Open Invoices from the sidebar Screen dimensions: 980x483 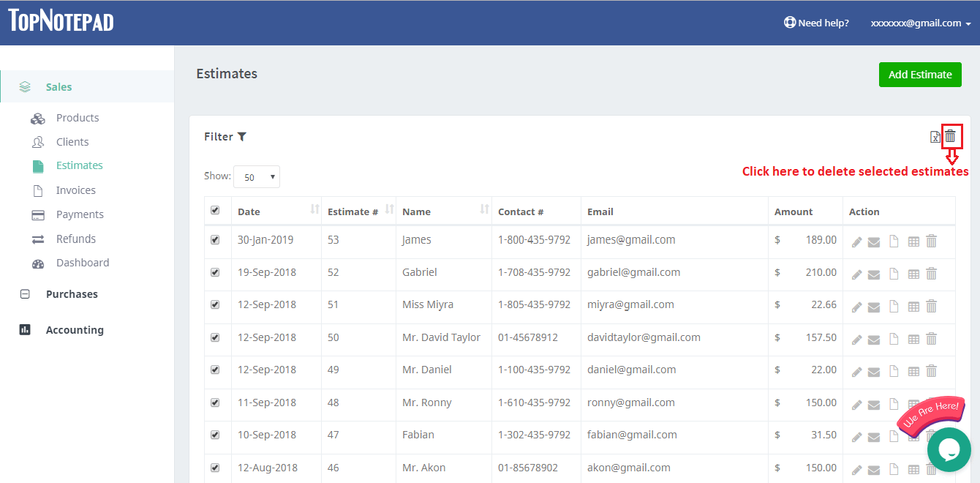point(76,190)
